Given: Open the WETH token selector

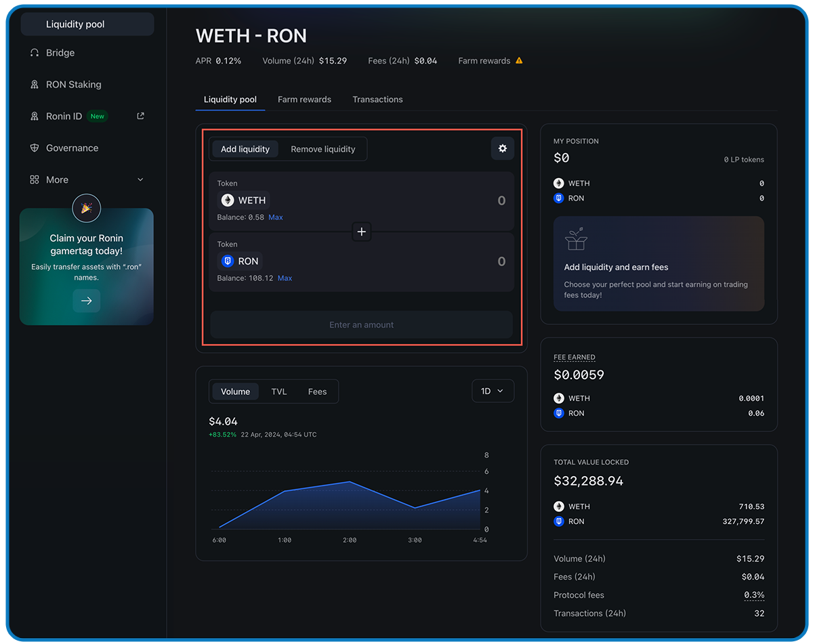Looking at the screenshot, I should (243, 200).
